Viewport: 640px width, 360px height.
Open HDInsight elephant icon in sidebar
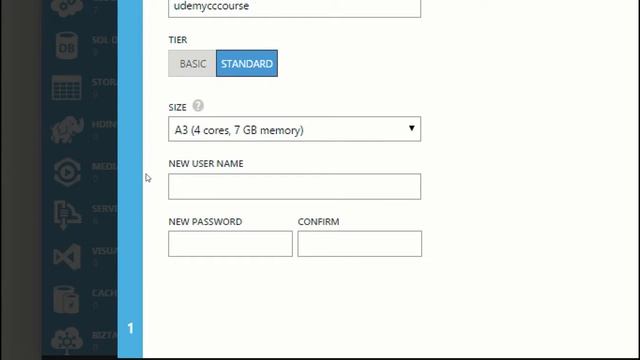click(67, 130)
